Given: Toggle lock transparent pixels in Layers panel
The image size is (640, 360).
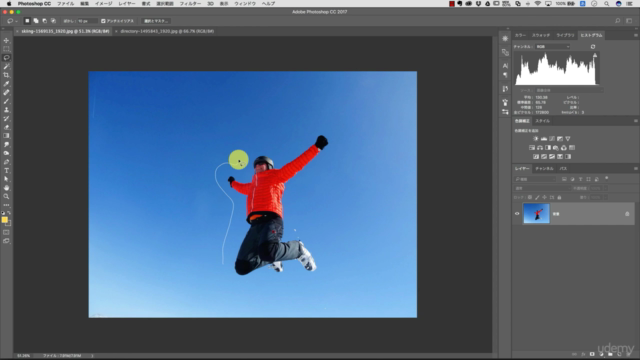Looking at the screenshot, I should 530,198.
